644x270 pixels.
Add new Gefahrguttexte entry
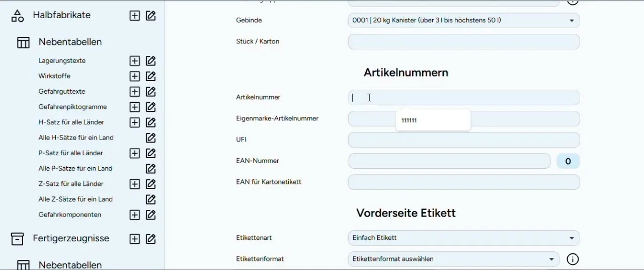click(x=134, y=92)
